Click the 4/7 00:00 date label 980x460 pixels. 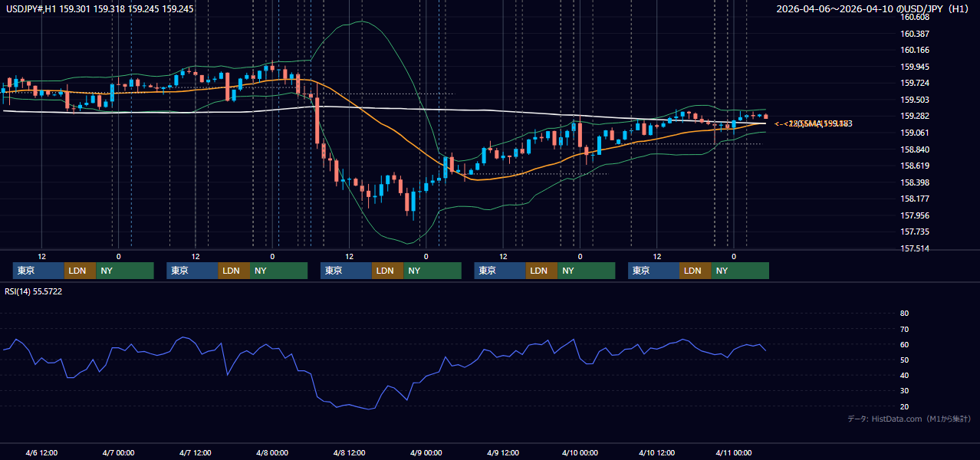[118, 452]
